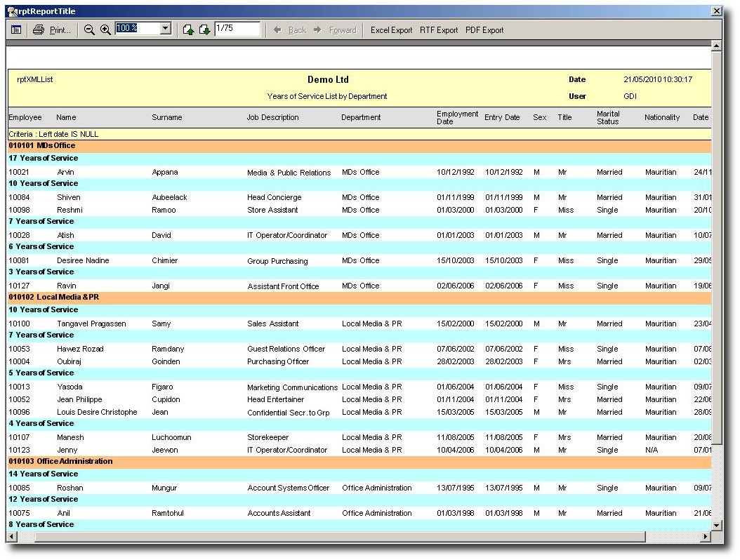Click the vertical scrollbar up arrow
This screenshot has height=560, width=740.
point(716,46)
